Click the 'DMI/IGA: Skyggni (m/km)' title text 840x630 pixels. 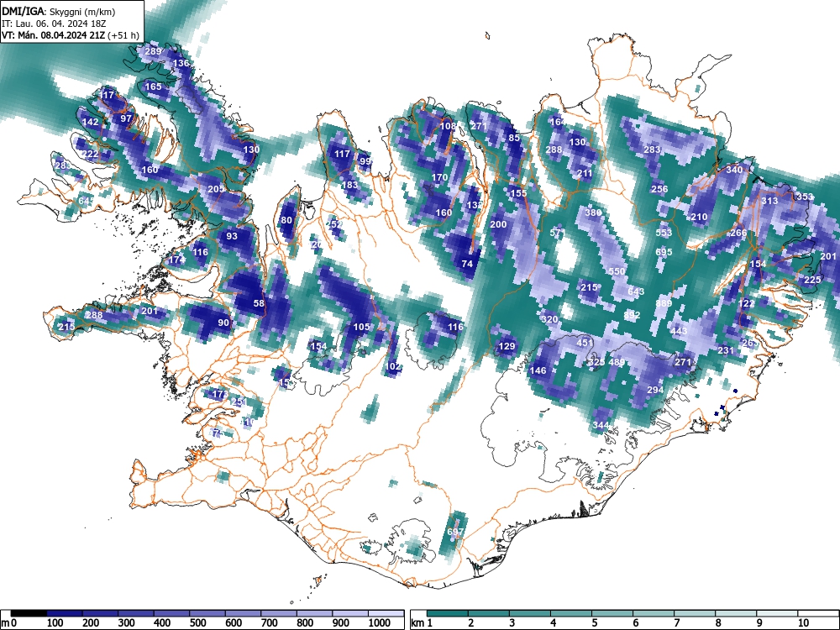59,11
